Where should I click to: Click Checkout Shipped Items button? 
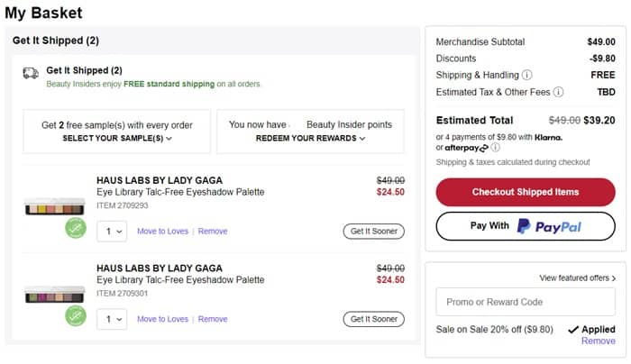(x=525, y=192)
